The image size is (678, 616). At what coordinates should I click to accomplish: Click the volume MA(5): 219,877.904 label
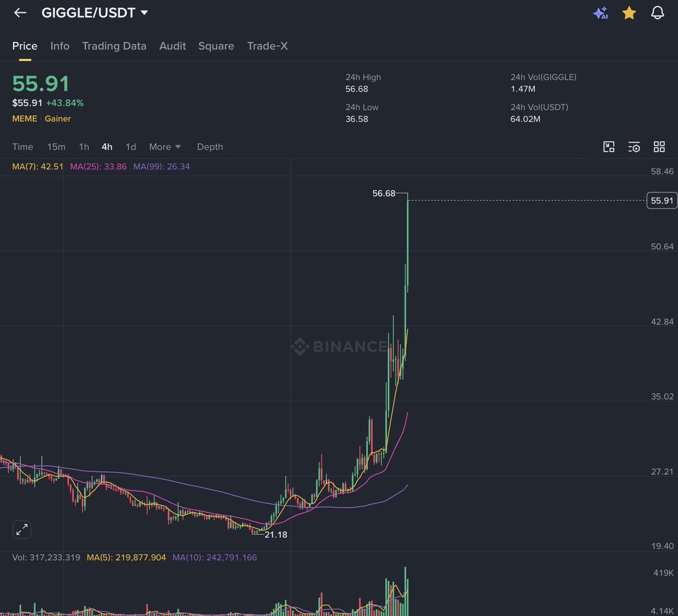(x=127, y=557)
